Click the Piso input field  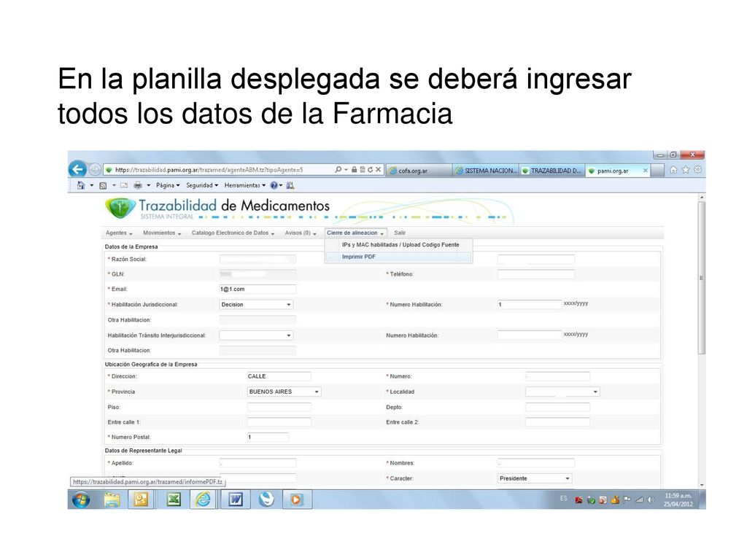pos(279,408)
